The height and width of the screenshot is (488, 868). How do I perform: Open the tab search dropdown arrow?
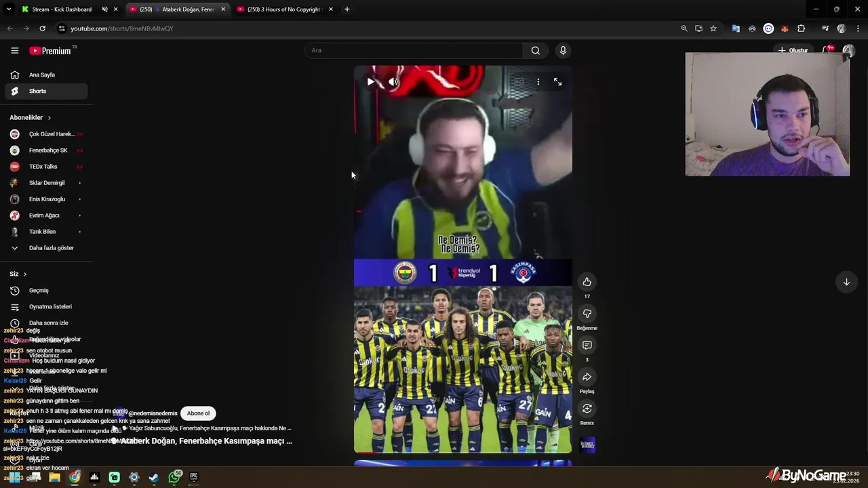[9, 9]
